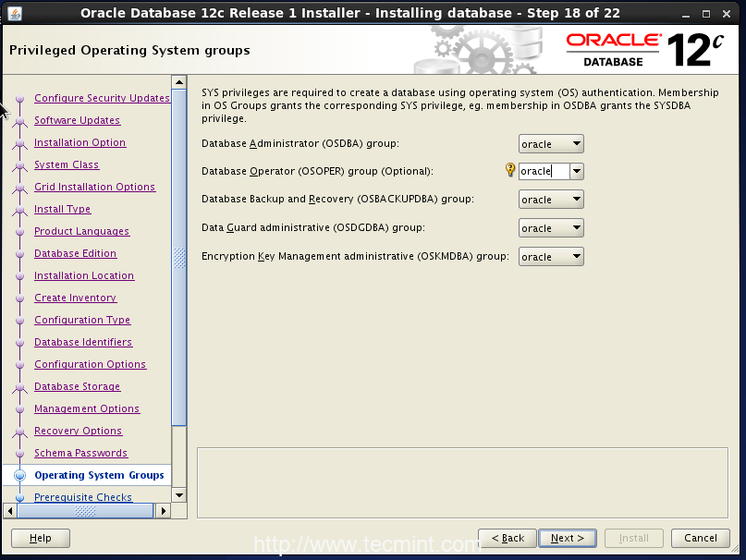This screenshot has height=560, width=746.
Task: Click the Encryption Key Management (OSKMDBA) label
Action: pyautogui.click(x=355, y=256)
